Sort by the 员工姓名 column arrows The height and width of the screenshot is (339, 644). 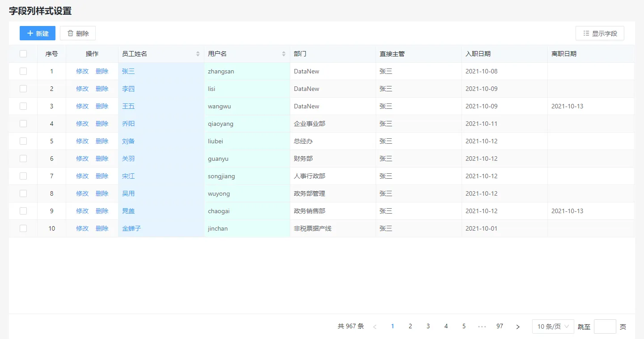coord(198,54)
